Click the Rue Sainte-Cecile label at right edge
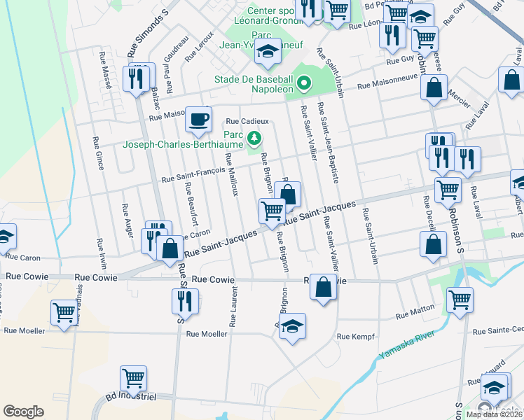The height and width of the screenshot is (420, 524). 498,330
